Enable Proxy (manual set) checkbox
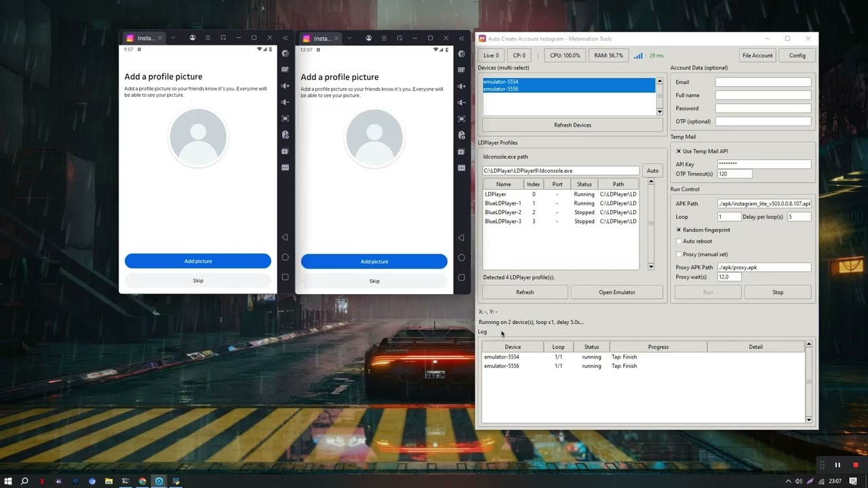The image size is (868, 488). 678,254
